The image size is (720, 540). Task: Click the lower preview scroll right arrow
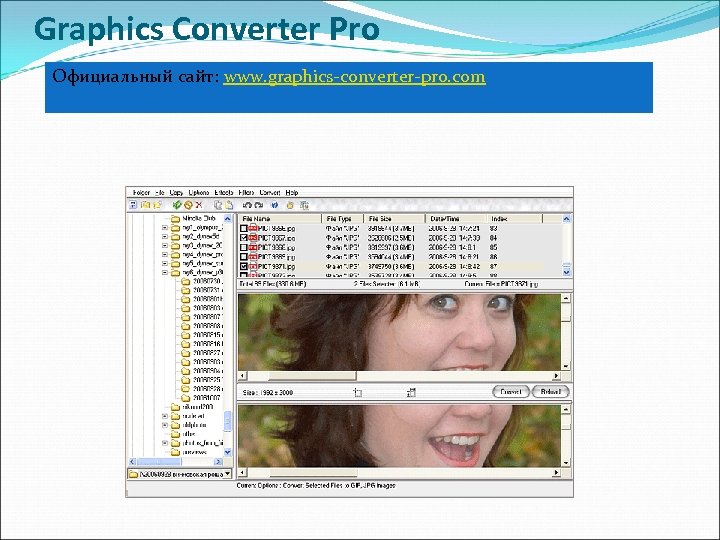(557, 472)
